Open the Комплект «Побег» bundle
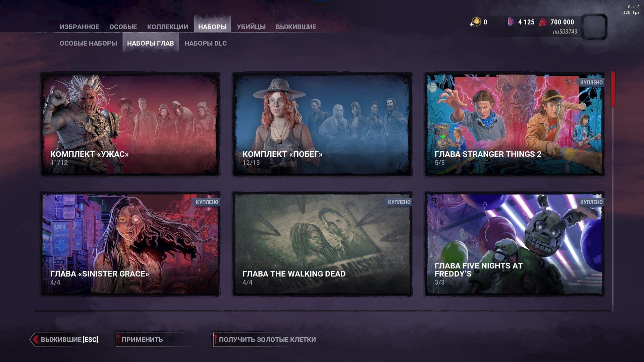This screenshot has height=362, width=644. point(322,124)
